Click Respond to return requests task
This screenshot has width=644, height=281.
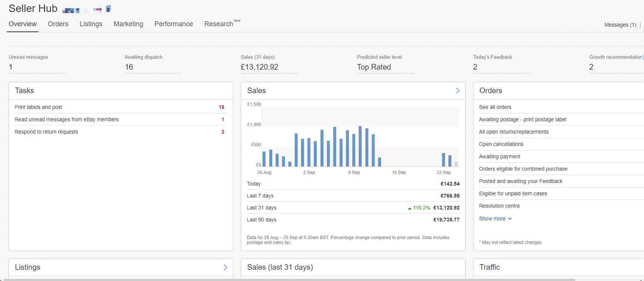coord(46,132)
